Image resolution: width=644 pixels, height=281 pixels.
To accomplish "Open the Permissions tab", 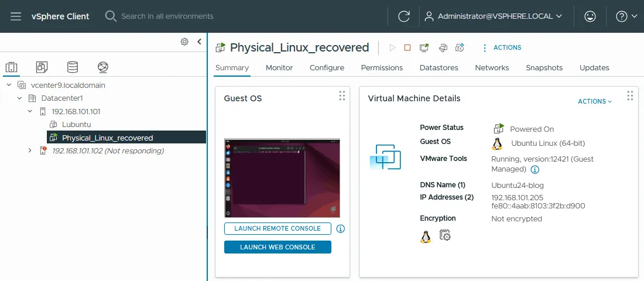I will [382, 68].
